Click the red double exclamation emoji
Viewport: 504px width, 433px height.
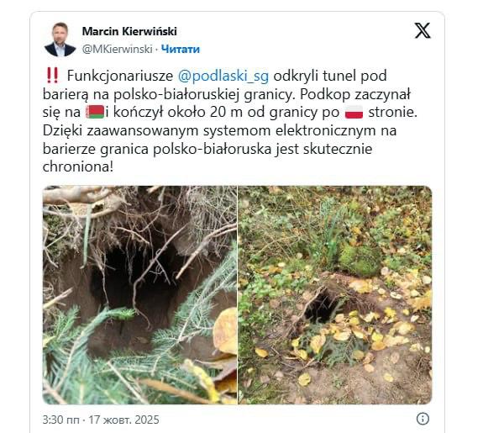point(52,76)
